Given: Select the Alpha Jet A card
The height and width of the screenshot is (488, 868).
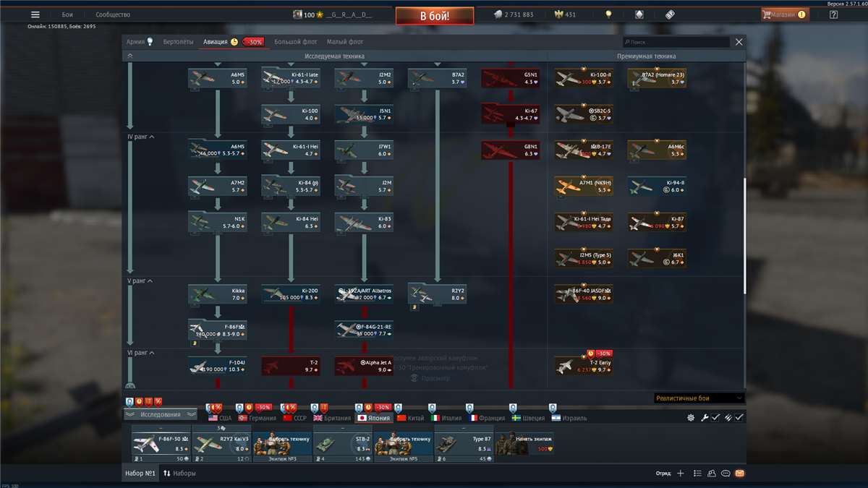Looking at the screenshot, I should point(364,366).
